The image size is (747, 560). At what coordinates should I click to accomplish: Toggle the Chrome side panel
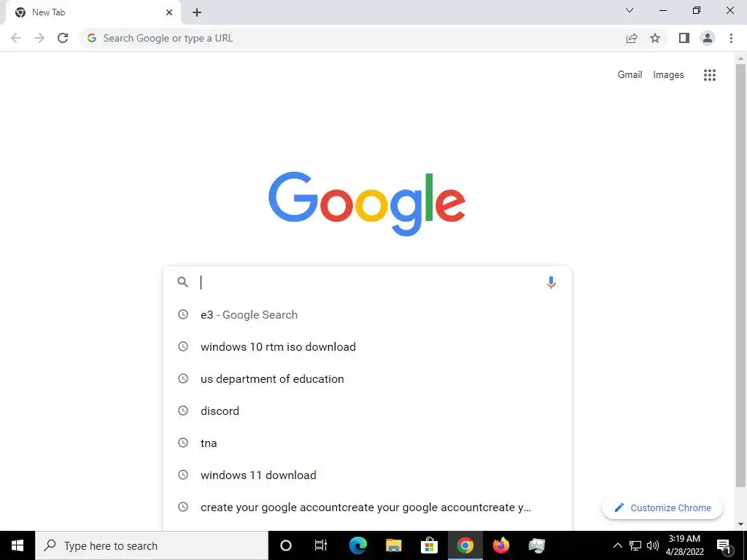[684, 38]
